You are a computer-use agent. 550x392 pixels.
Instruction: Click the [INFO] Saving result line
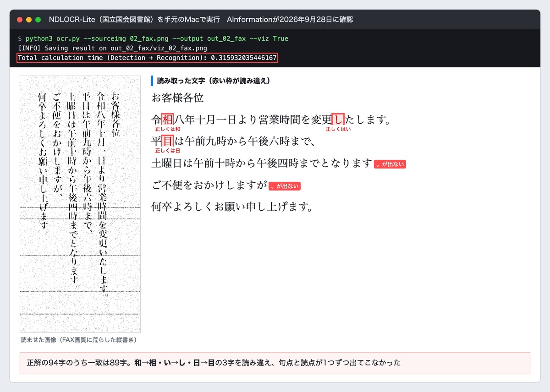pyautogui.click(x=113, y=48)
